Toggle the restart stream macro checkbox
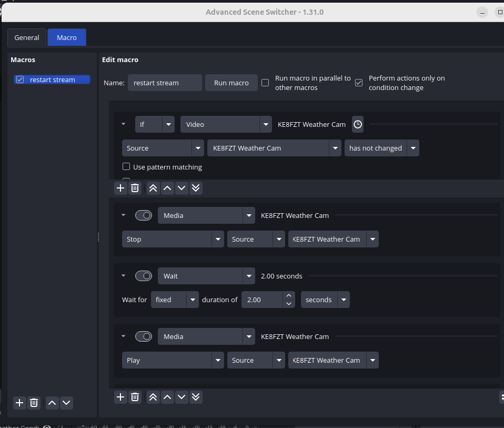The image size is (504, 428). 20,80
